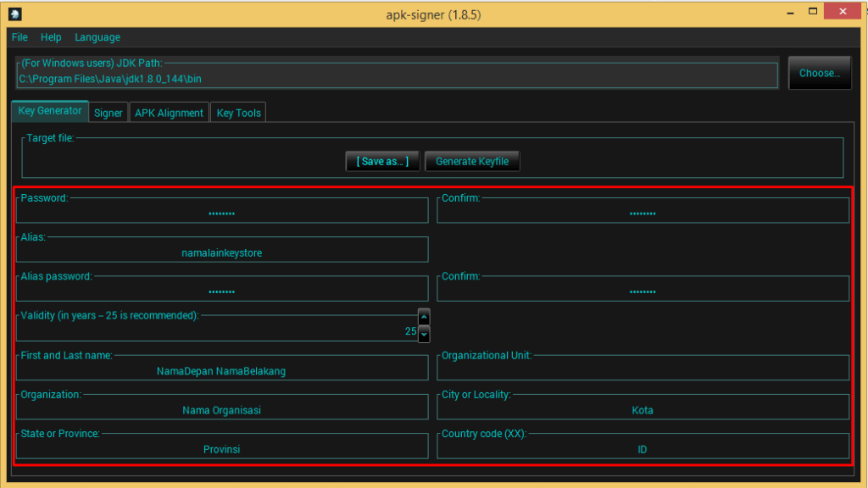Click the Alias password field
Image resolution: width=868 pixels, height=488 pixels.
tap(222, 291)
